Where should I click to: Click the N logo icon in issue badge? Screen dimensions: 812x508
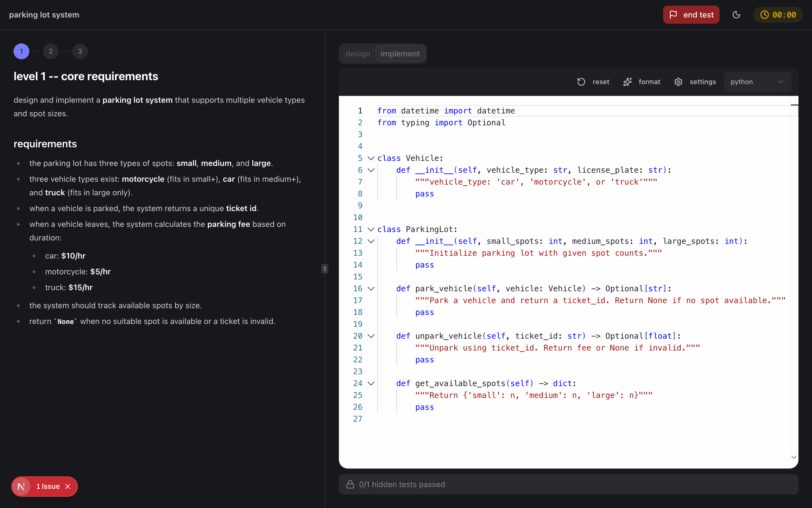21,487
